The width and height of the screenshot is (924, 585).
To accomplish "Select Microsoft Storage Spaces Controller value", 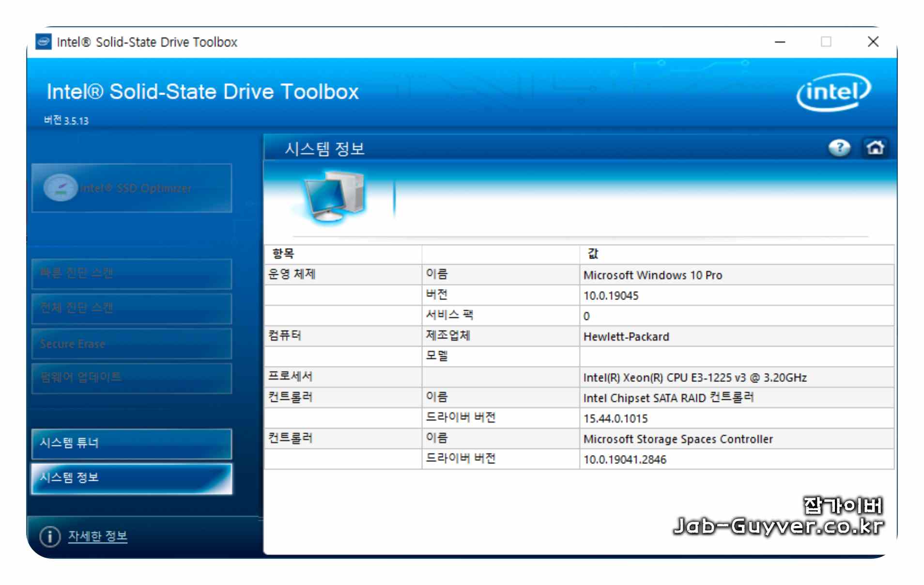I will pos(736,438).
